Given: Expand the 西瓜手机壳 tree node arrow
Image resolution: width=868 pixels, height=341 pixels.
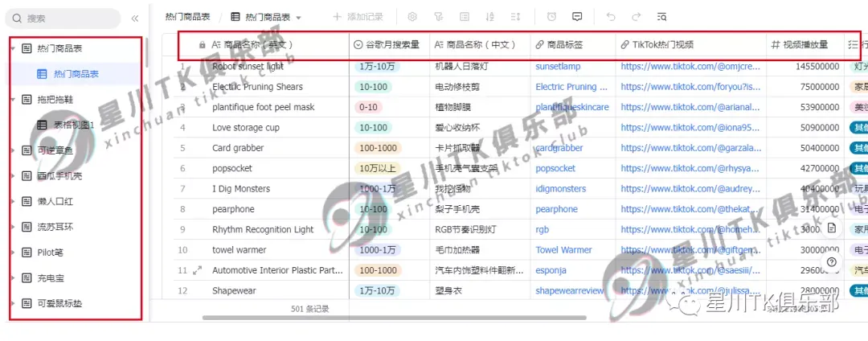Looking at the screenshot, I should point(12,176).
